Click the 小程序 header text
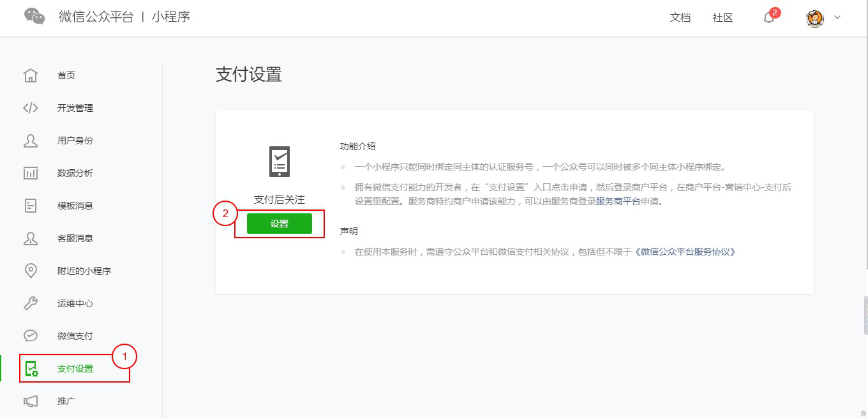Viewport: 868px width, 419px height. 171,17
